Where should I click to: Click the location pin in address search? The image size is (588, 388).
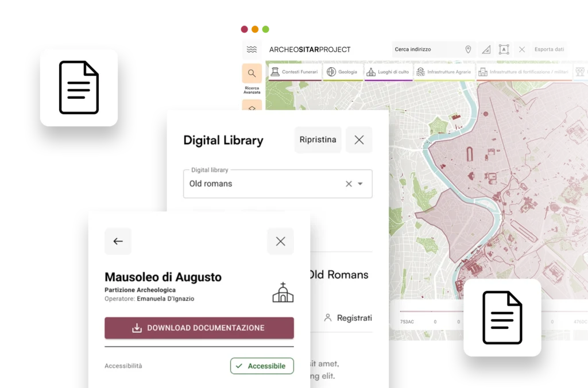coord(468,49)
